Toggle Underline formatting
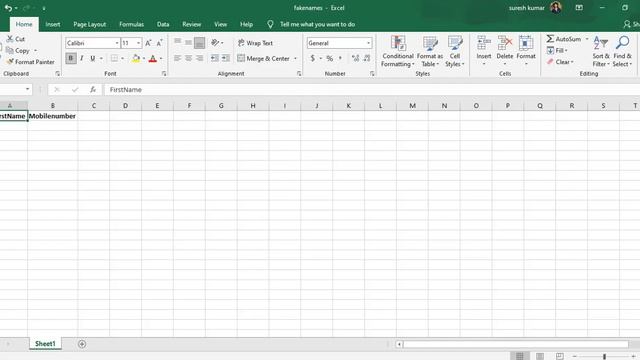Image resolution: width=640 pixels, height=360 pixels. pyautogui.click(x=93, y=58)
